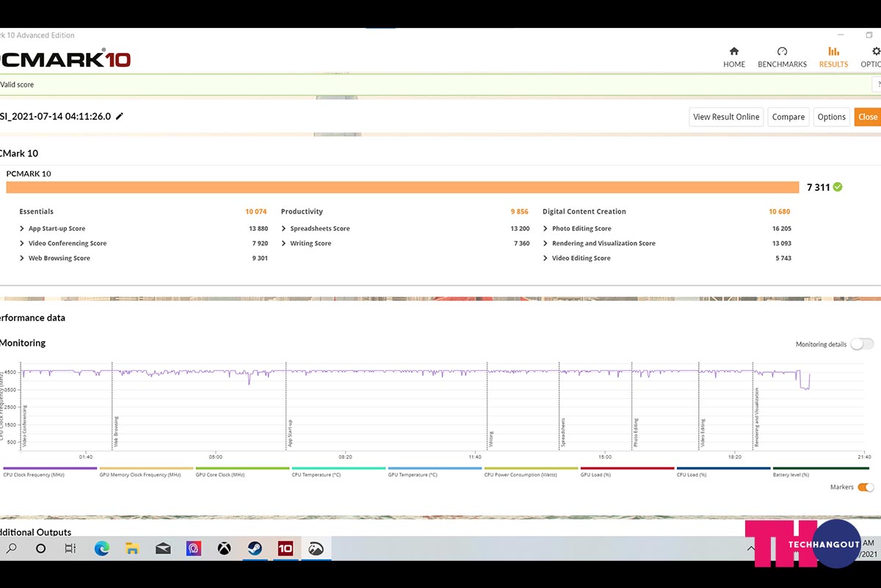Click PCMark 10 taskbar icon
The height and width of the screenshot is (588, 881).
pos(286,548)
